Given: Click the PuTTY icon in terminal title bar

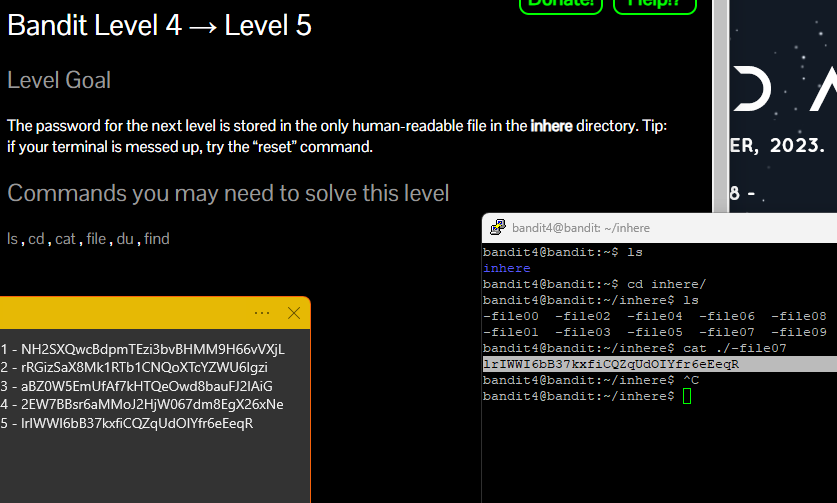Looking at the screenshot, I should coord(498,227).
